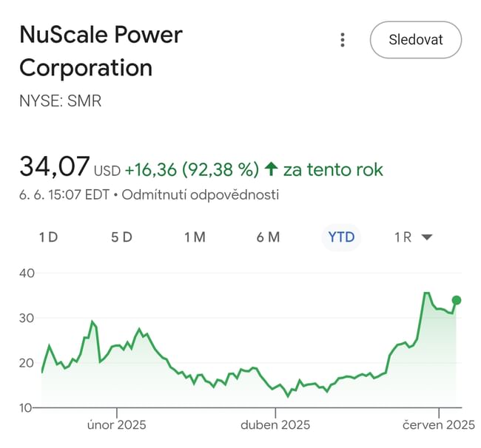Click the duben 2025 axis label
Image resolution: width=481 pixels, height=448 pixels.
click(276, 424)
